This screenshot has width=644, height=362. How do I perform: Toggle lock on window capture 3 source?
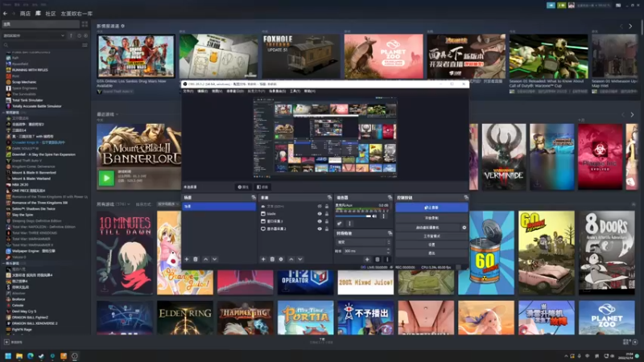327,221
